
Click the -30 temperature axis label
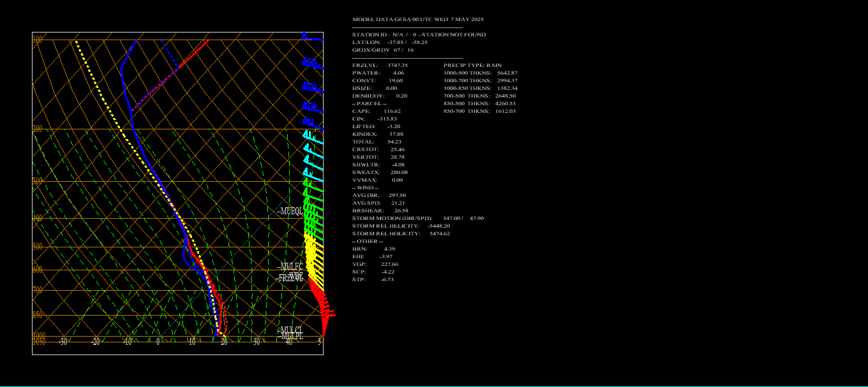pos(63,342)
